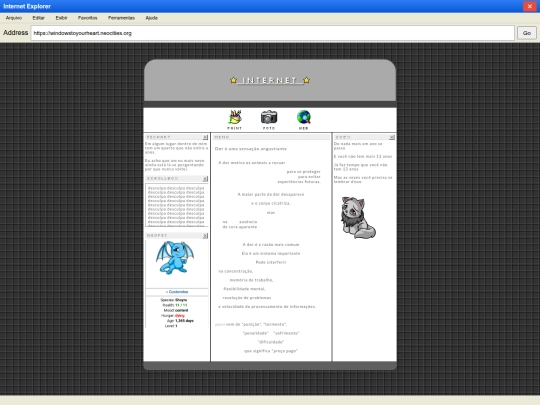Open the Favoritos menu
This screenshot has width=540, height=405.
point(87,18)
